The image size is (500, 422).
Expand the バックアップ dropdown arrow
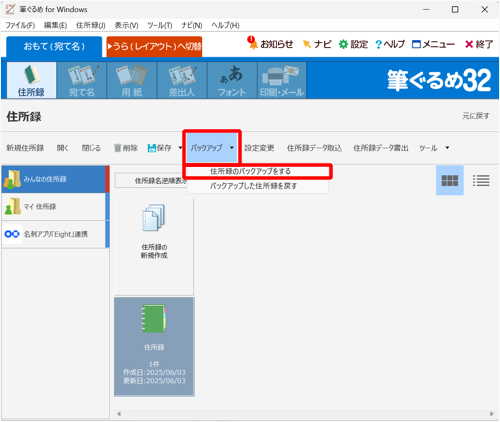click(232, 147)
